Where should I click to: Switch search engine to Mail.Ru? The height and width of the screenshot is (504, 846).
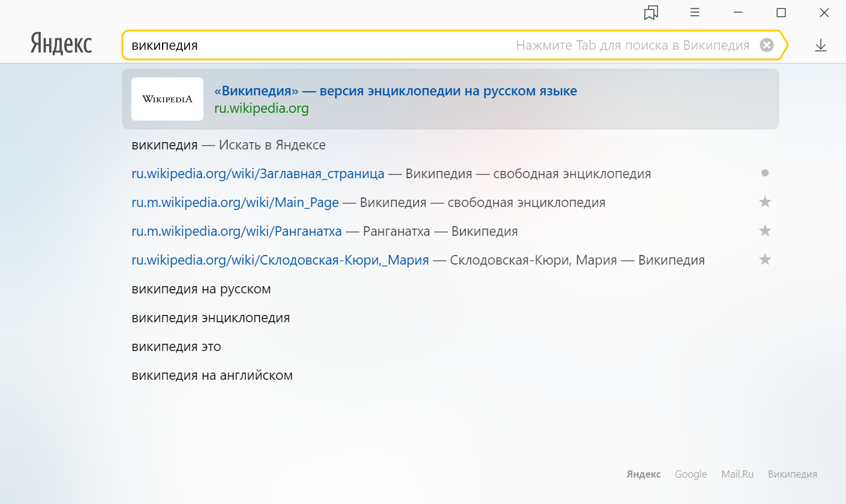point(737,474)
